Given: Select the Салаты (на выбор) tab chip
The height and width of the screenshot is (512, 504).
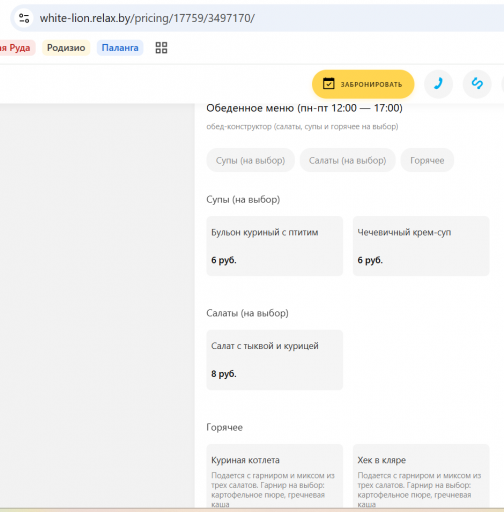Looking at the screenshot, I should click(x=347, y=160).
